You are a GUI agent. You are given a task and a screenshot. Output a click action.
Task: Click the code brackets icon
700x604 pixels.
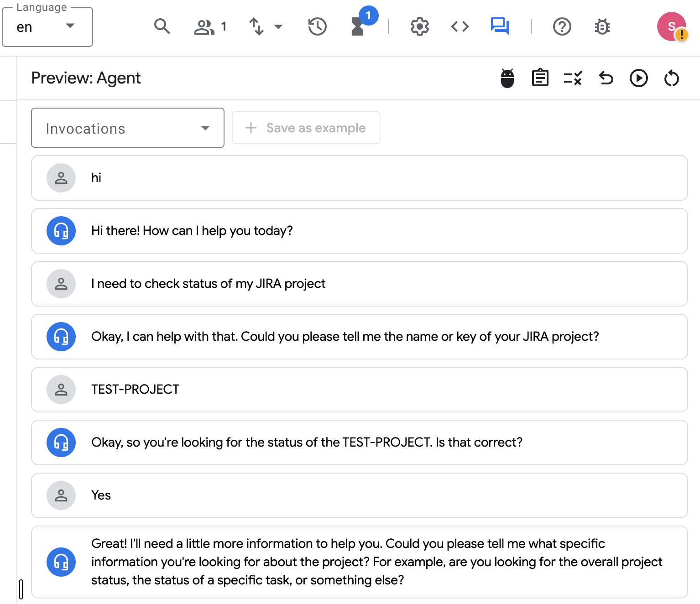[460, 27]
